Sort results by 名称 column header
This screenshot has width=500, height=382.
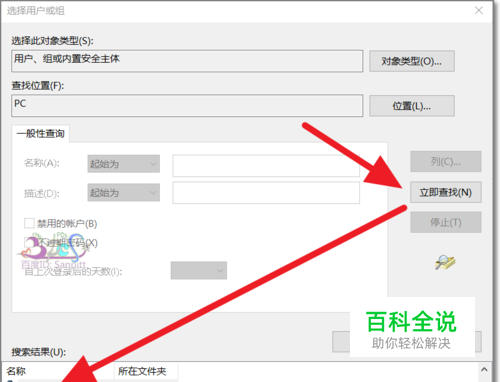click(x=59, y=371)
